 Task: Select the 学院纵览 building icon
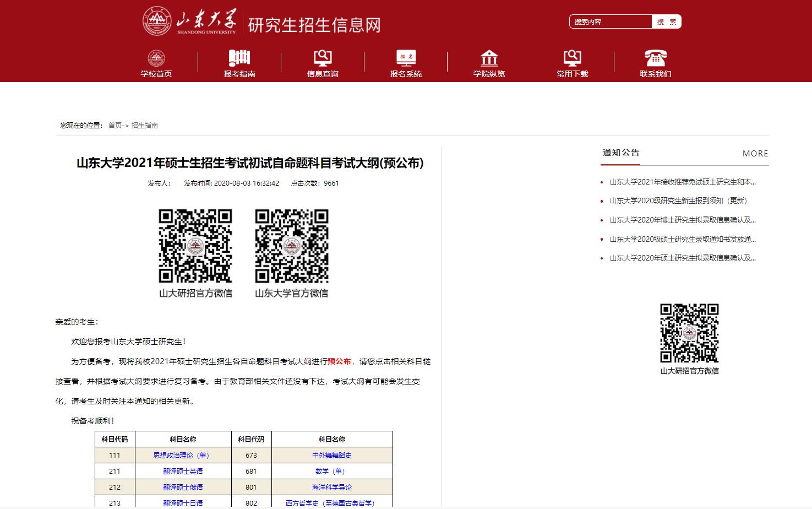pyautogui.click(x=489, y=58)
